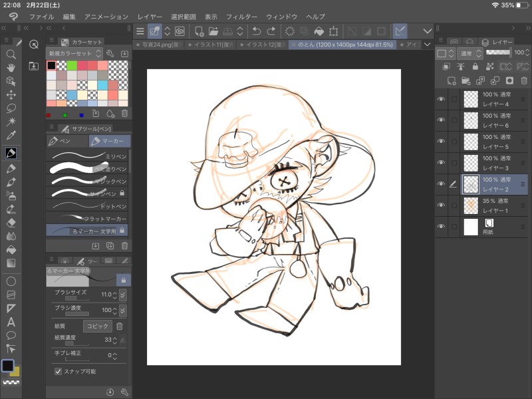Delete selected sub tool trash icon

tap(124, 245)
